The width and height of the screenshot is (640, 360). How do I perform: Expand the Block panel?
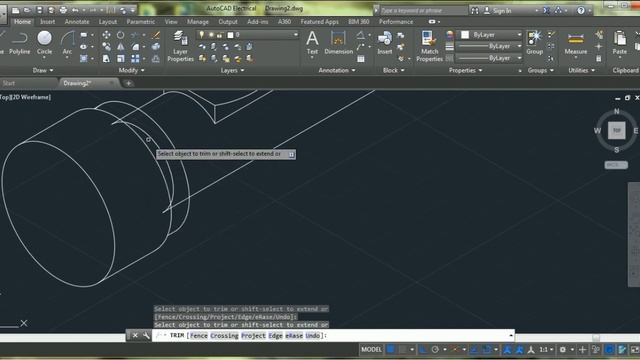393,70
